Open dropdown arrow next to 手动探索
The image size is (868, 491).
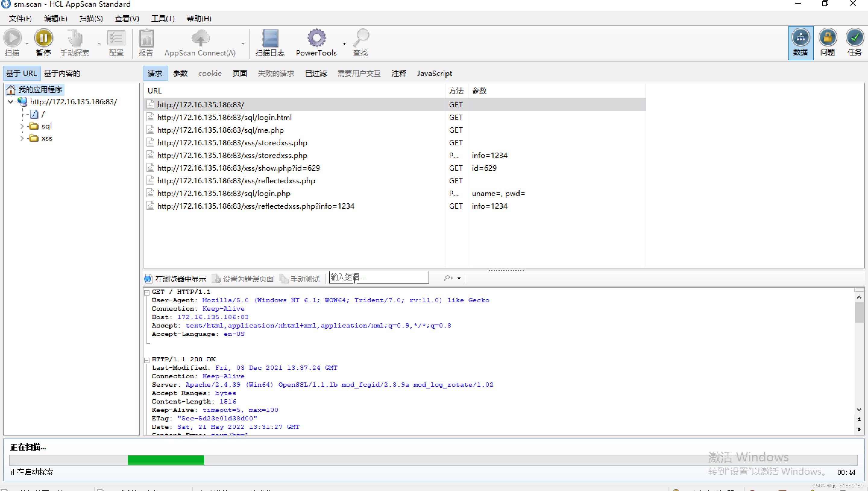(x=99, y=43)
